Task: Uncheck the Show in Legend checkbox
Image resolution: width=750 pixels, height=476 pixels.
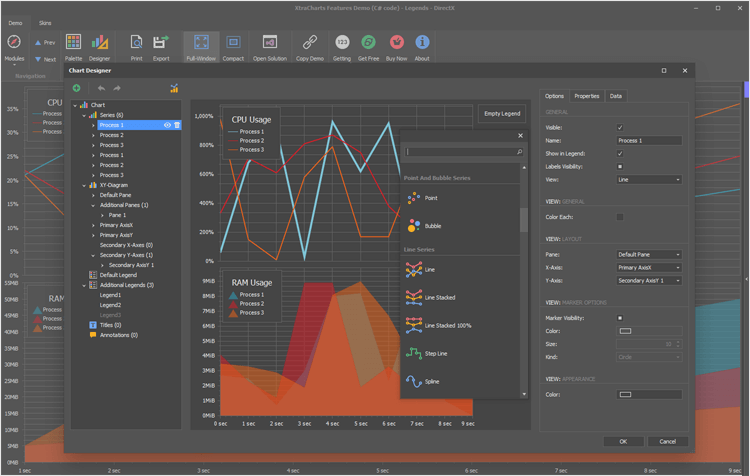Action: click(620, 154)
